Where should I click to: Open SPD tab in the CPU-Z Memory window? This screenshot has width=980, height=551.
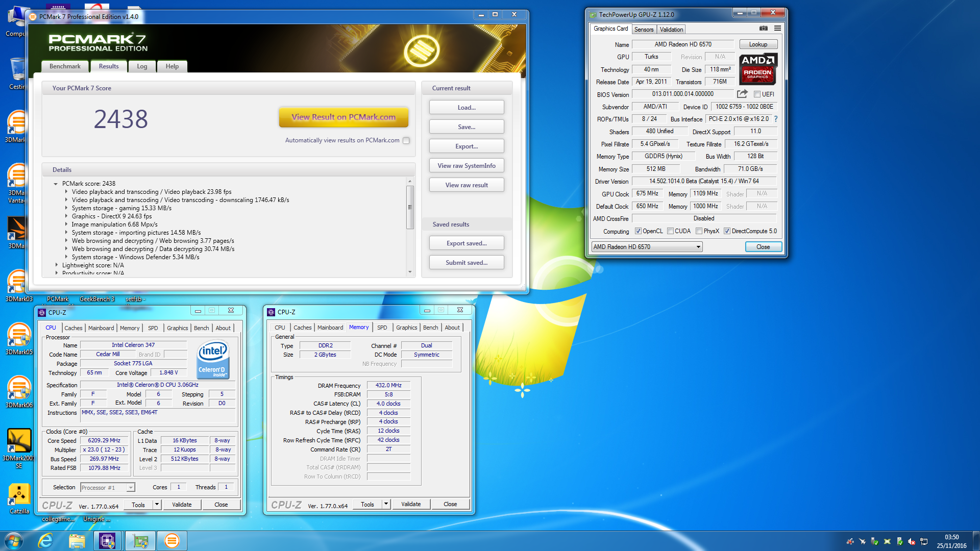point(382,328)
